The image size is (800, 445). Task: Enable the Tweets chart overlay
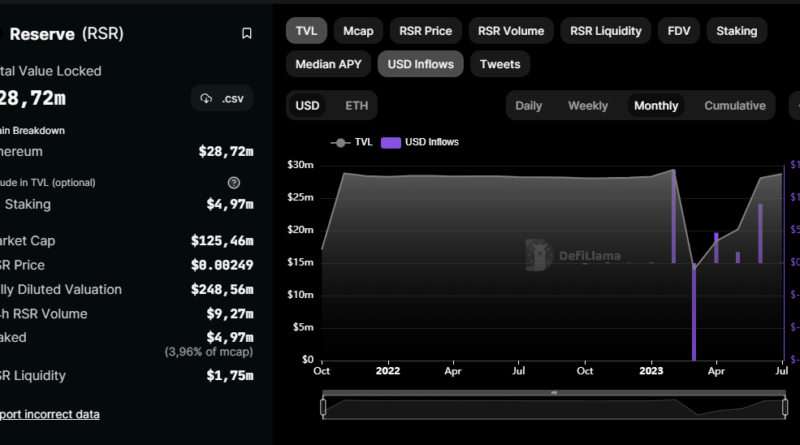(500, 64)
